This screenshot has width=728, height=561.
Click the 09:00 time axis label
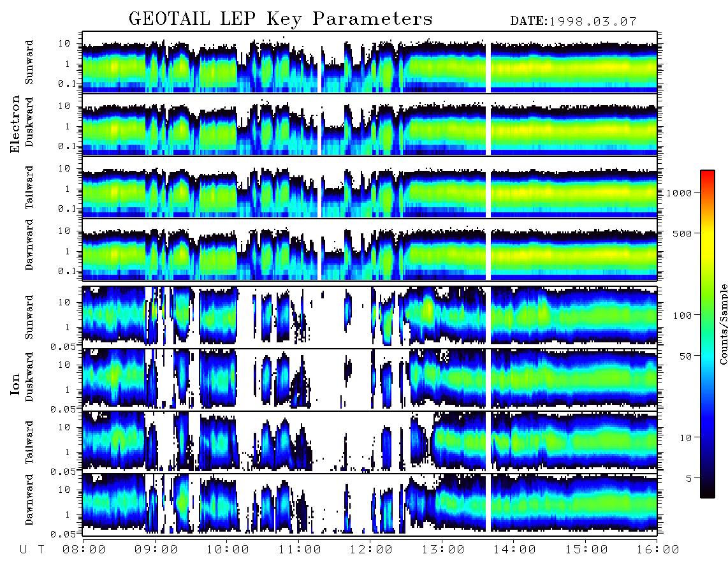point(156,550)
